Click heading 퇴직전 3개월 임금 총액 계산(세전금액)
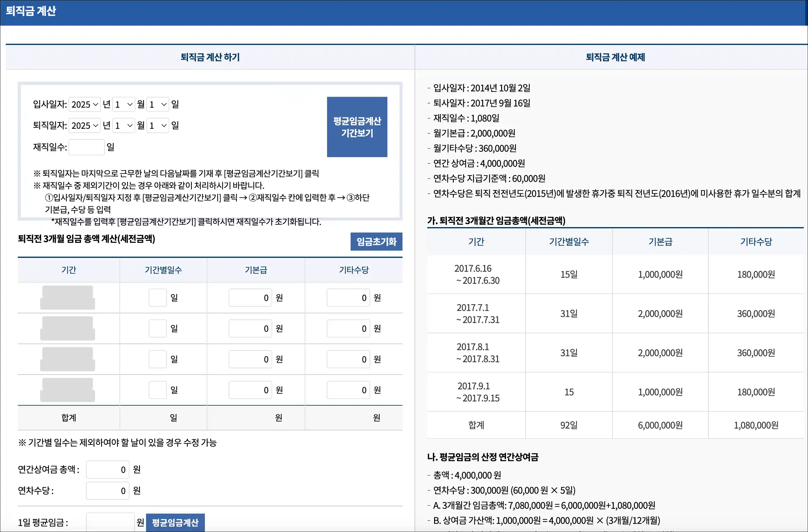The height and width of the screenshot is (532, 808). (87, 239)
